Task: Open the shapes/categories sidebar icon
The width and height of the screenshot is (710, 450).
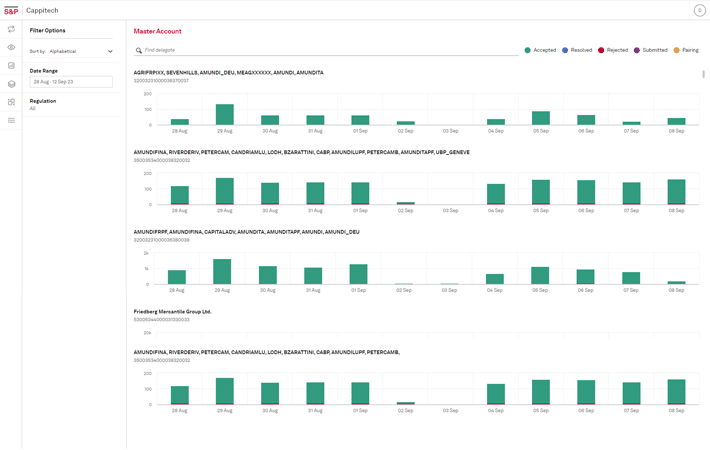Action: click(11, 102)
